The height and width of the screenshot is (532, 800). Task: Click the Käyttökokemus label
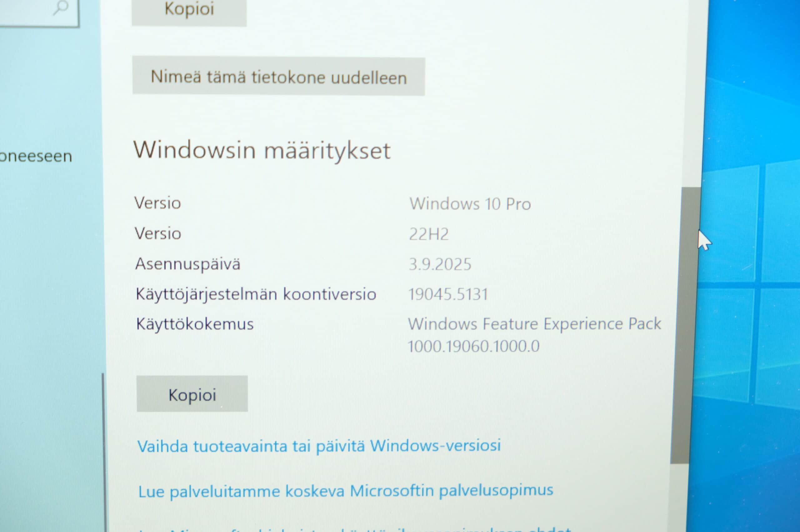[195, 324]
